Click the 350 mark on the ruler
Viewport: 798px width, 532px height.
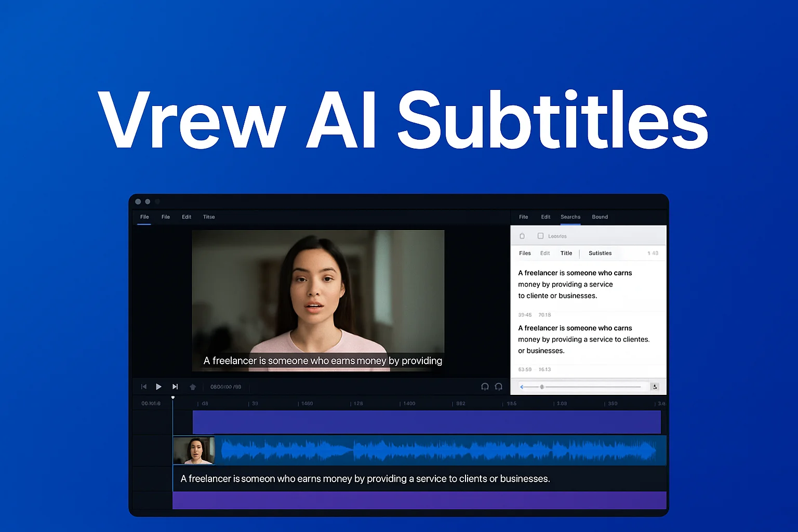click(613, 404)
